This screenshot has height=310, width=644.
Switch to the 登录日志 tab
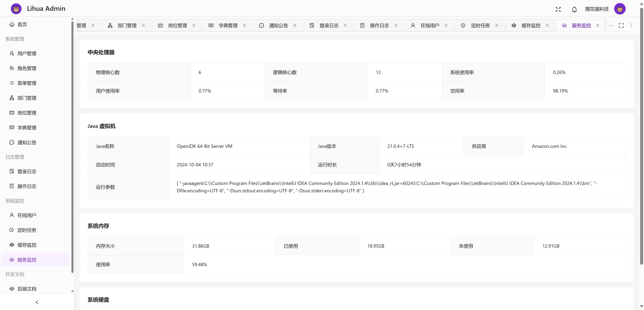(x=329, y=25)
